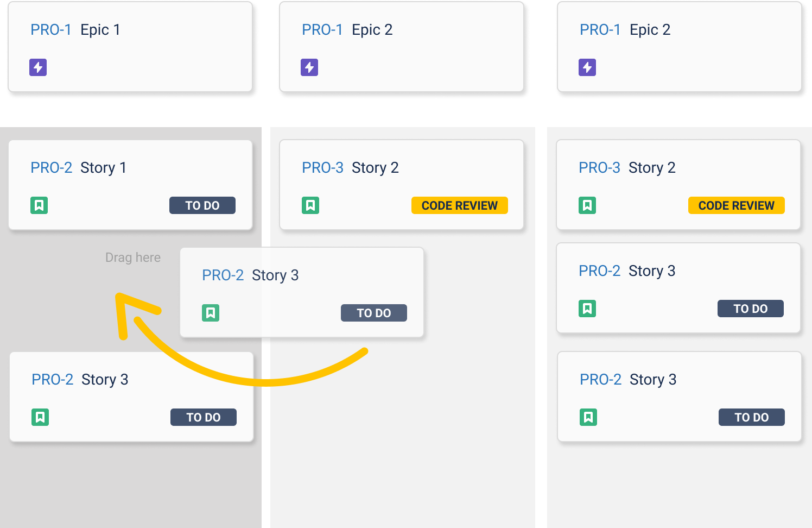Viewport: 812px width, 528px height.
Task: Click the purple epic icon in right column header
Action: click(x=587, y=67)
